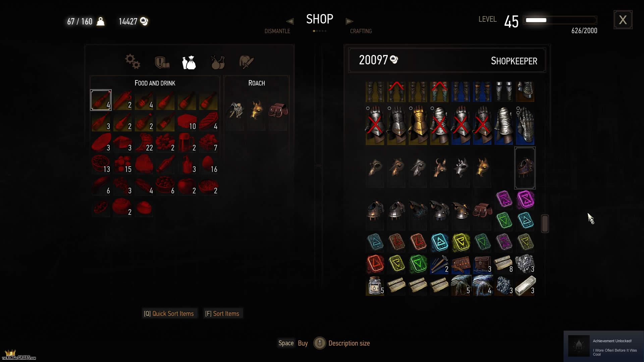
Task: Open the weapons and armor tab icon
Action: tap(247, 62)
